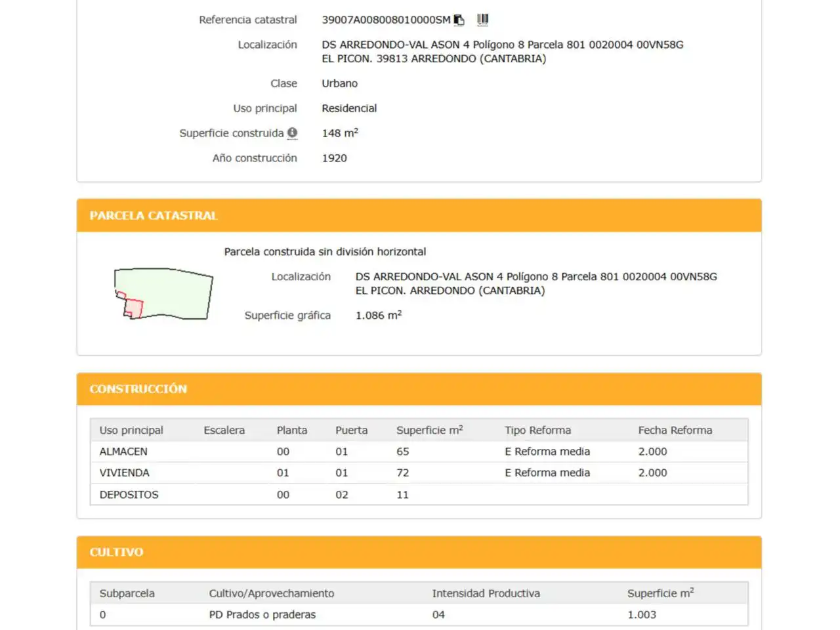Viewport: 840px width, 630px height.
Task: Click the Subparcela column header
Action: [x=127, y=593]
